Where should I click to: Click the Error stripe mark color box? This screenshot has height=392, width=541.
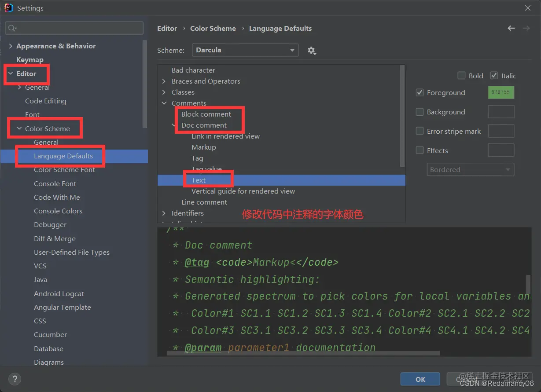(501, 131)
